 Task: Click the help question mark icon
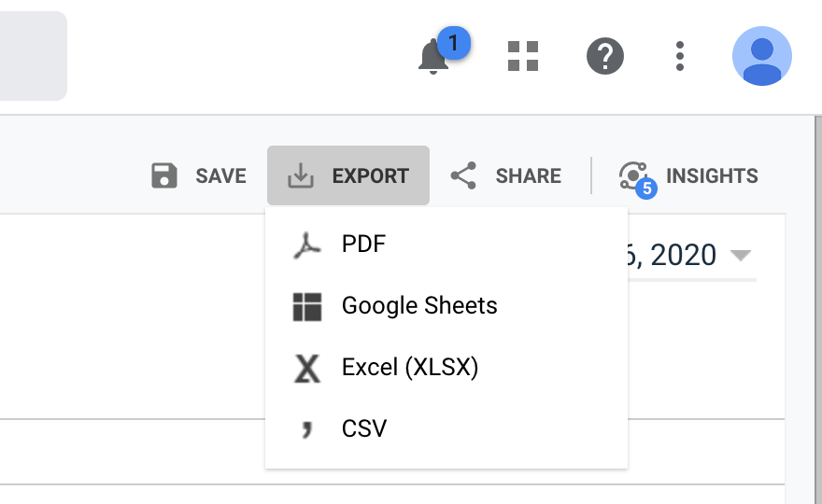(x=604, y=56)
